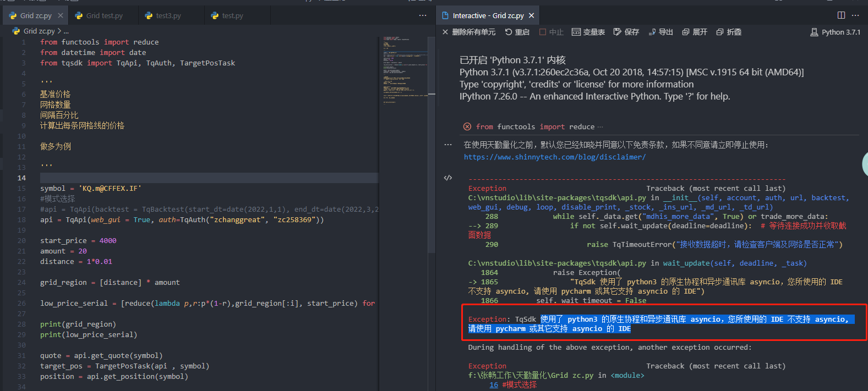Switch to the test3.py tab
Image resolution: width=868 pixels, height=391 pixels.
[x=168, y=15]
